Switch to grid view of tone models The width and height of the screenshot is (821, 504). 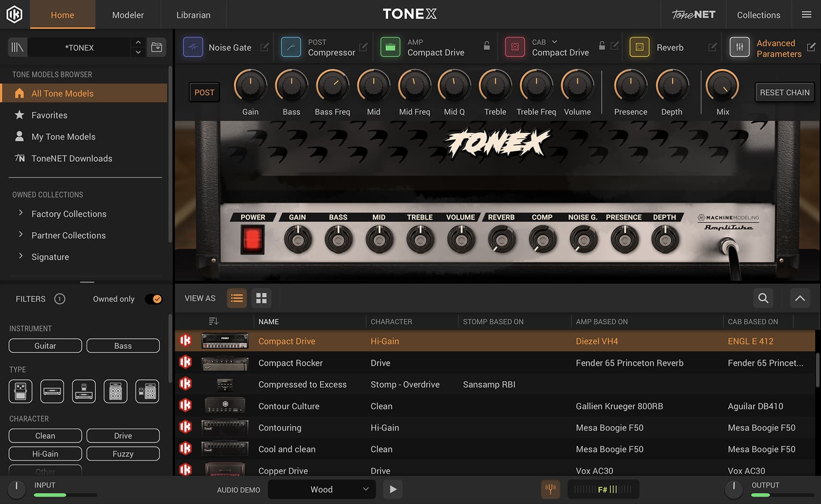click(x=261, y=299)
